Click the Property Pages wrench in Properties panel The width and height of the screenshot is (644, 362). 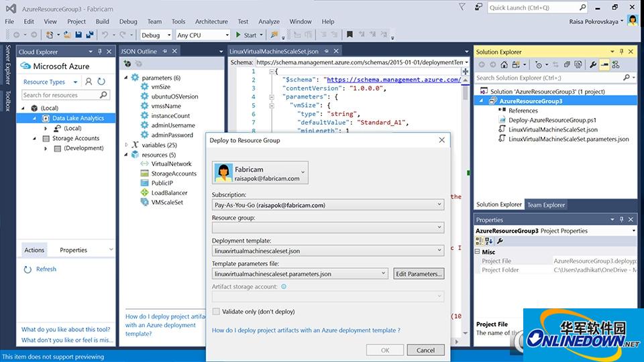[500, 241]
